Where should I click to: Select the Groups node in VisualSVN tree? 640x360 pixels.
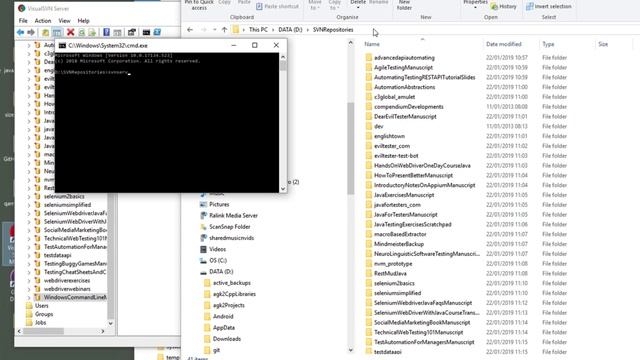click(x=44, y=314)
